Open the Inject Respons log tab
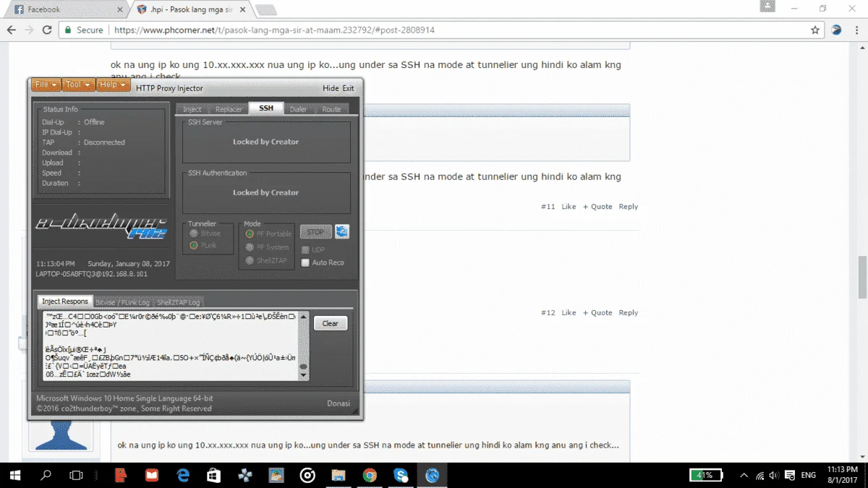The image size is (868, 488). (64, 301)
